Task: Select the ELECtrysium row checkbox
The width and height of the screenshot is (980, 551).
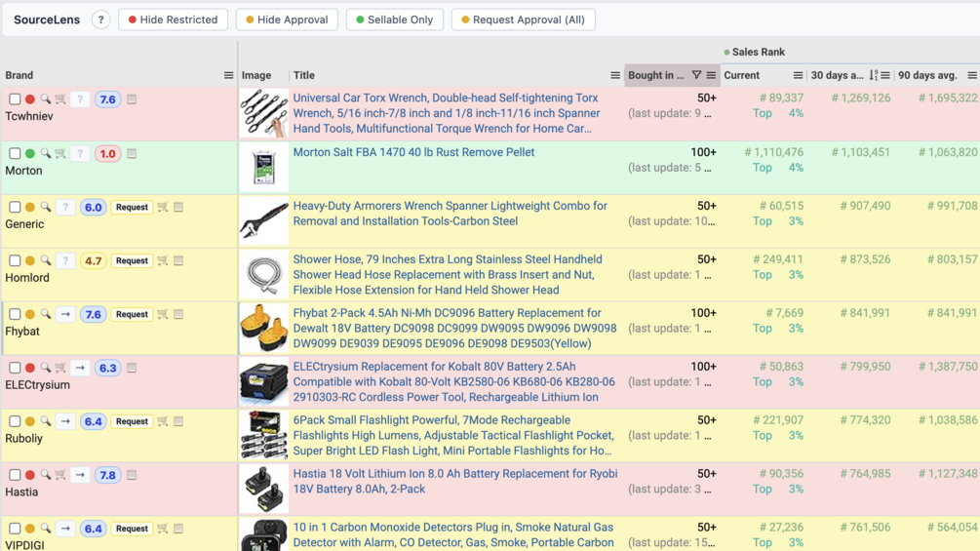Action: (15, 368)
